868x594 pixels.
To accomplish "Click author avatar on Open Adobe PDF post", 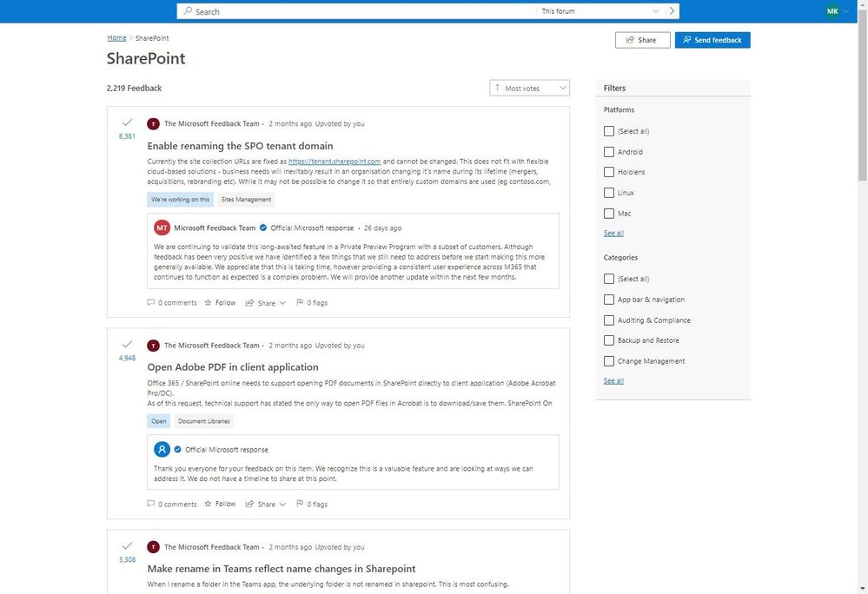I will tap(153, 346).
